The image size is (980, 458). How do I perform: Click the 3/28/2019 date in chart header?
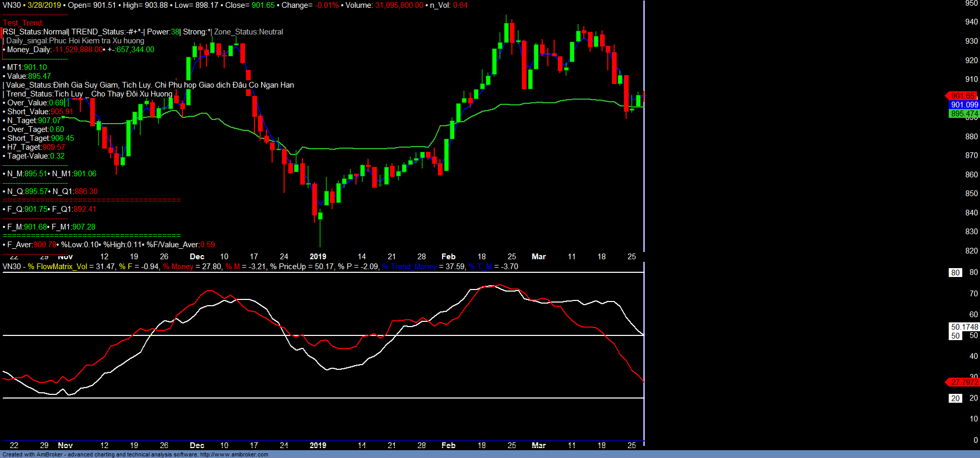pyautogui.click(x=44, y=5)
